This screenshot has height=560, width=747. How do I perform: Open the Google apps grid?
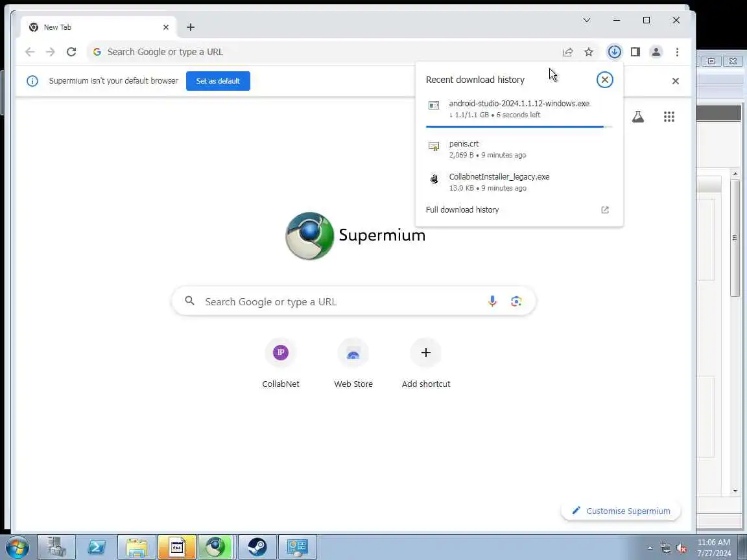[669, 117]
